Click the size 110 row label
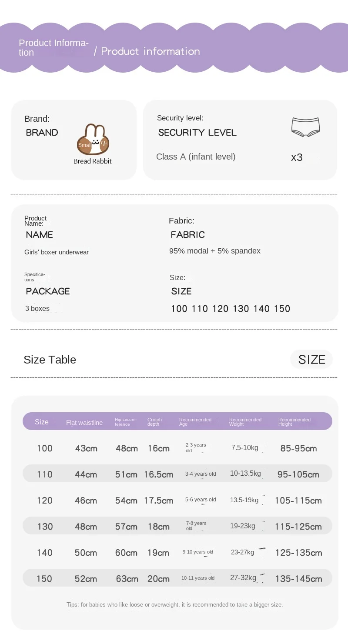The height and width of the screenshot is (644, 348). point(45,474)
